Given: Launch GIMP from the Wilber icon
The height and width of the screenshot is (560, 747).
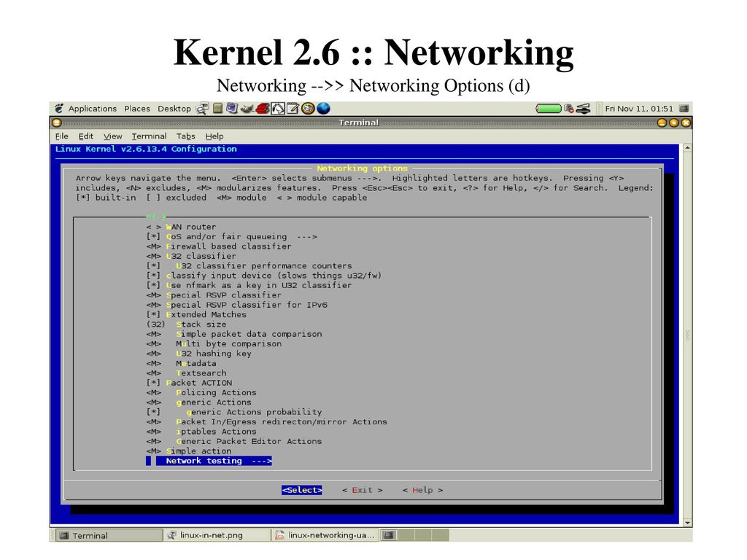Looking at the screenshot, I should [x=247, y=109].
